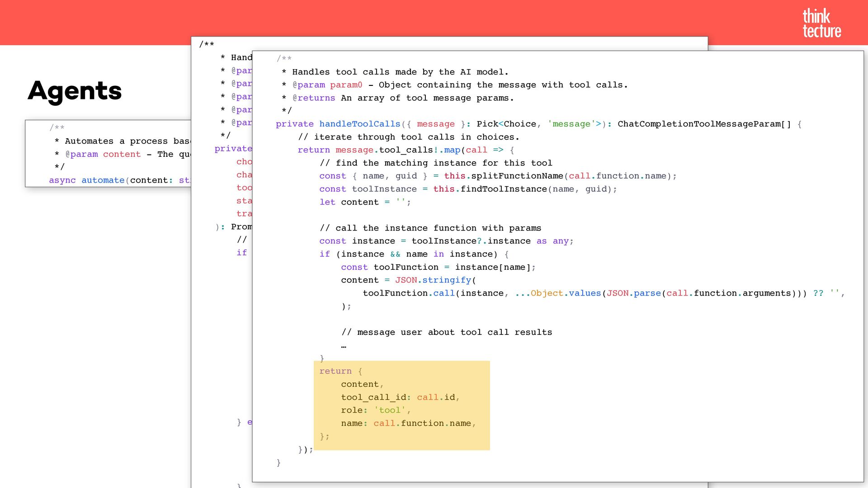Click the JSON.stringify call
Screen dimensions: 868x488
point(433,280)
